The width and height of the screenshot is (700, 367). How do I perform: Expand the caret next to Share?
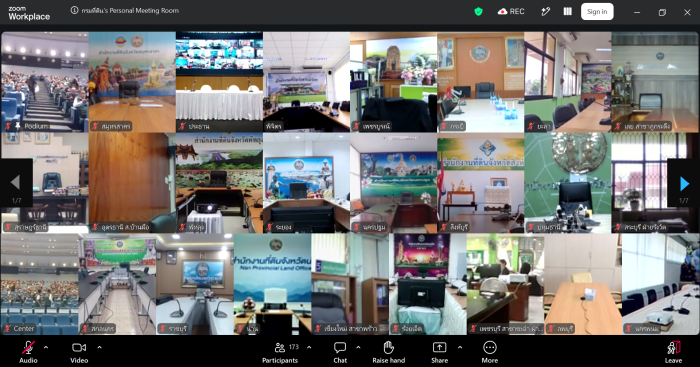(460, 347)
